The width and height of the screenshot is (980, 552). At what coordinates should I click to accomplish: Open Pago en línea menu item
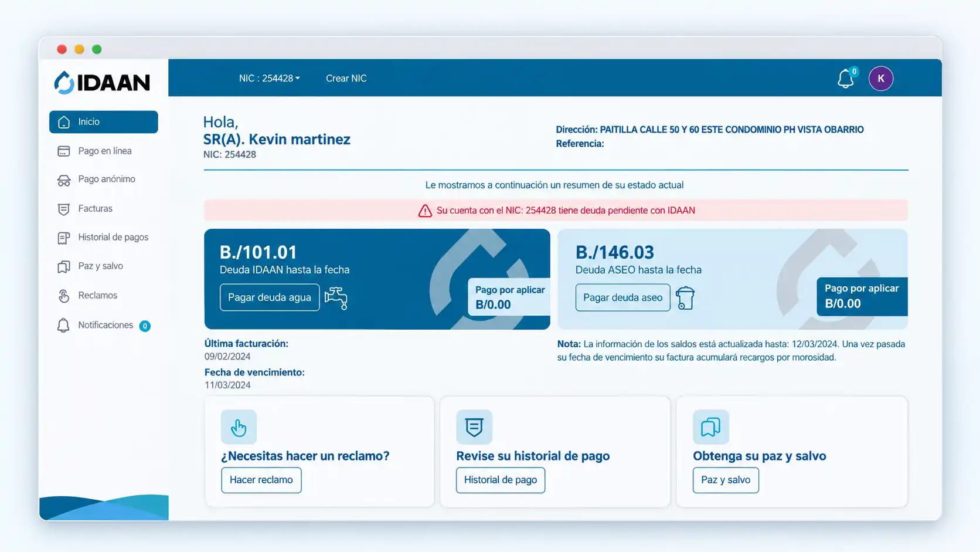point(104,151)
